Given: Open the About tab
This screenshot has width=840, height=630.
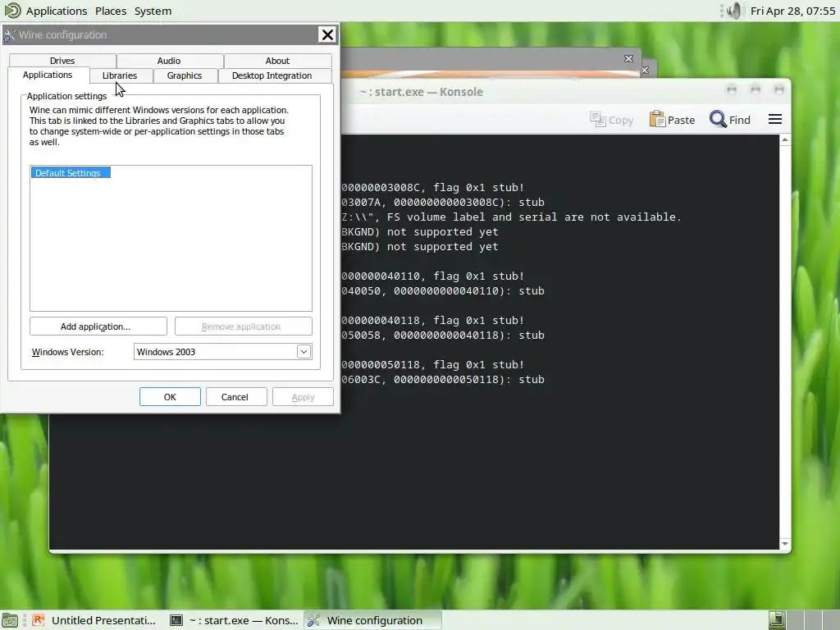Looking at the screenshot, I should (x=277, y=61).
